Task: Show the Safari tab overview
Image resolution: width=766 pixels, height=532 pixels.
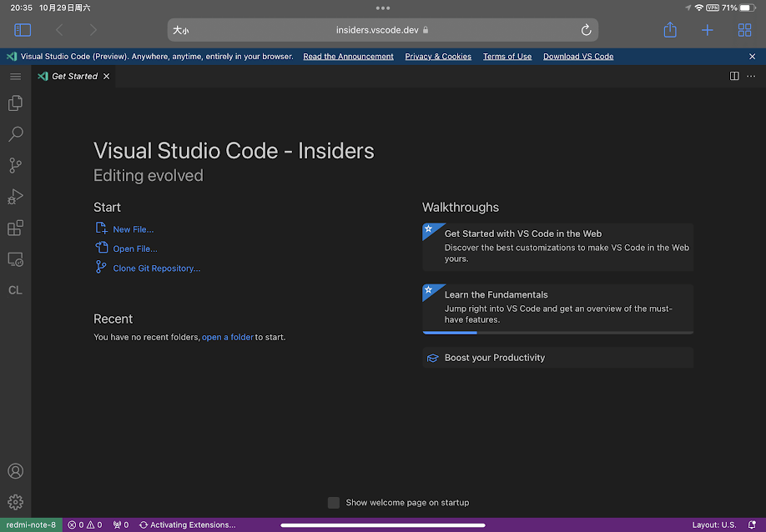Action: click(x=744, y=30)
